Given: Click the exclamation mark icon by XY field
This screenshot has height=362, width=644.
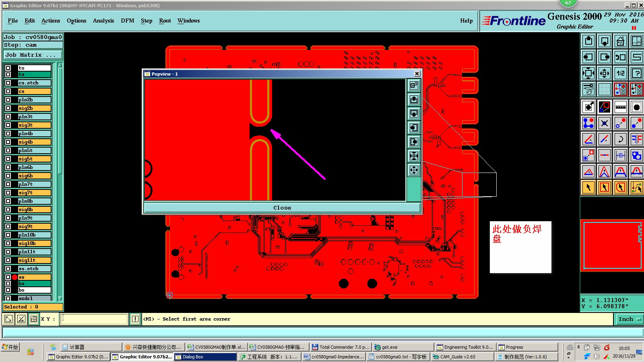Looking at the screenshot, I should click(135, 319).
